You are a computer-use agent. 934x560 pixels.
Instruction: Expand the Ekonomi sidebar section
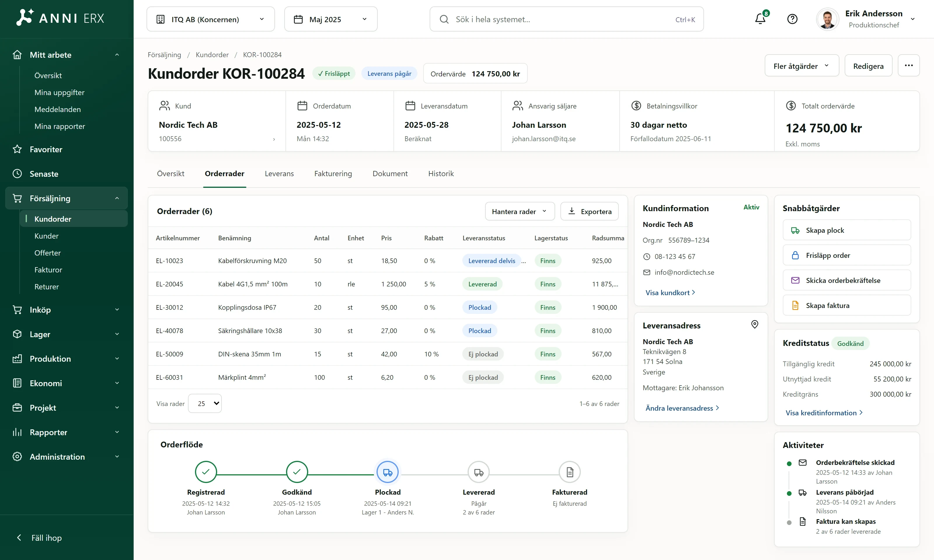click(x=67, y=384)
